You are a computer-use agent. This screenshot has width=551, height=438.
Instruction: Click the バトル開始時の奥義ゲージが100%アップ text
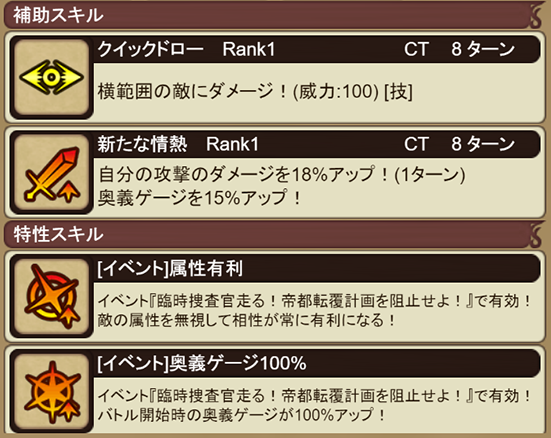click(x=242, y=415)
